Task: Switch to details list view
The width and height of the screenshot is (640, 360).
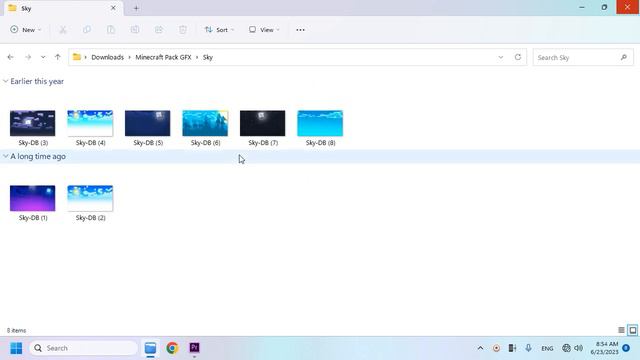Action: click(621, 330)
